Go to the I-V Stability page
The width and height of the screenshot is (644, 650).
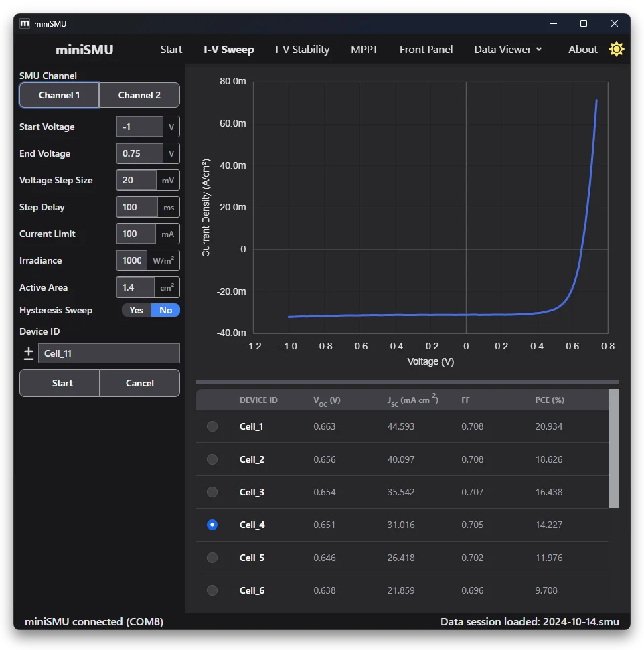coord(303,50)
